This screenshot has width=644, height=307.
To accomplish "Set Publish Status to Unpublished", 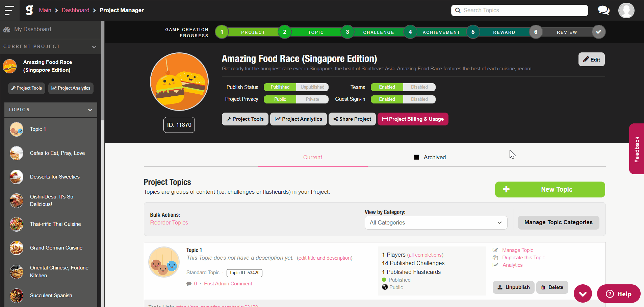I will (312, 87).
